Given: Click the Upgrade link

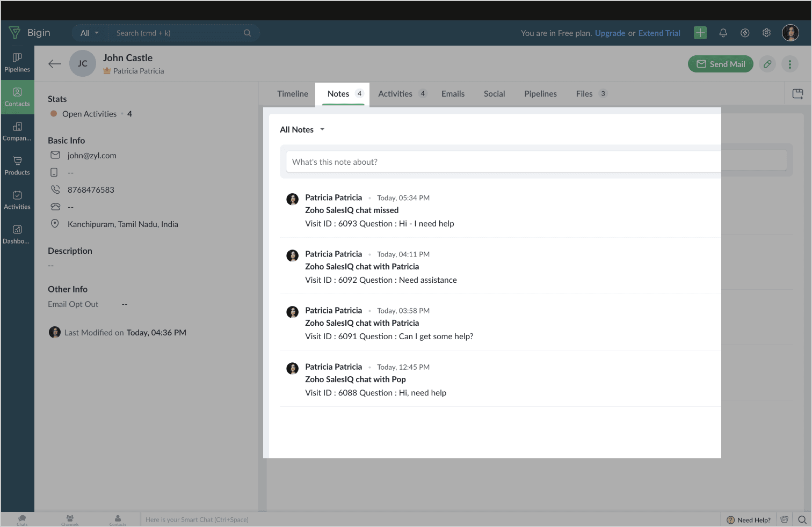Looking at the screenshot, I should coord(610,33).
